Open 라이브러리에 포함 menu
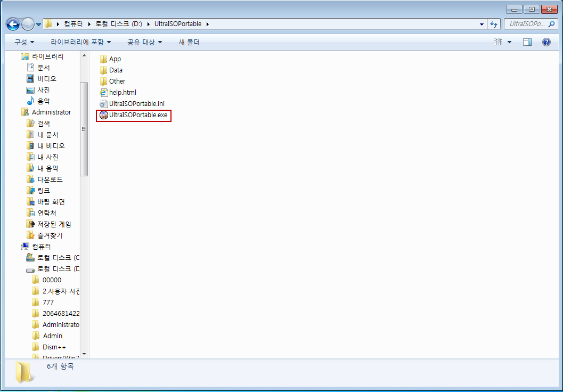 (x=81, y=43)
